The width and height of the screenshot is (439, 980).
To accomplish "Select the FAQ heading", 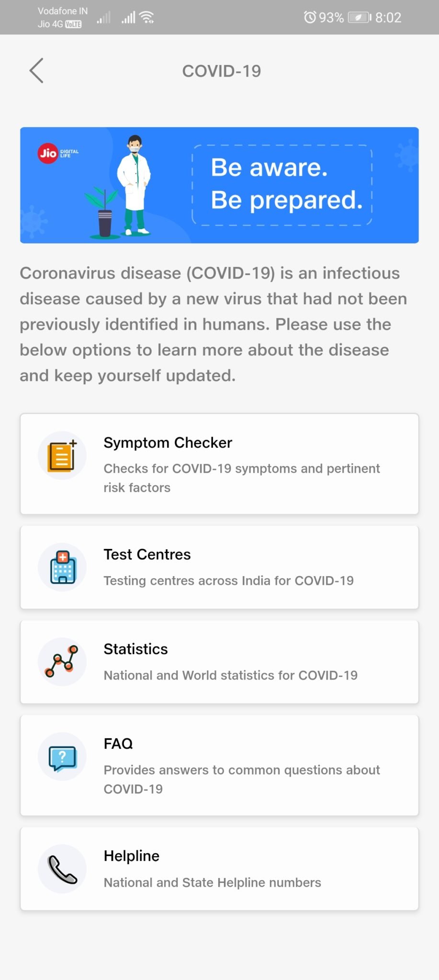I will coord(118,744).
